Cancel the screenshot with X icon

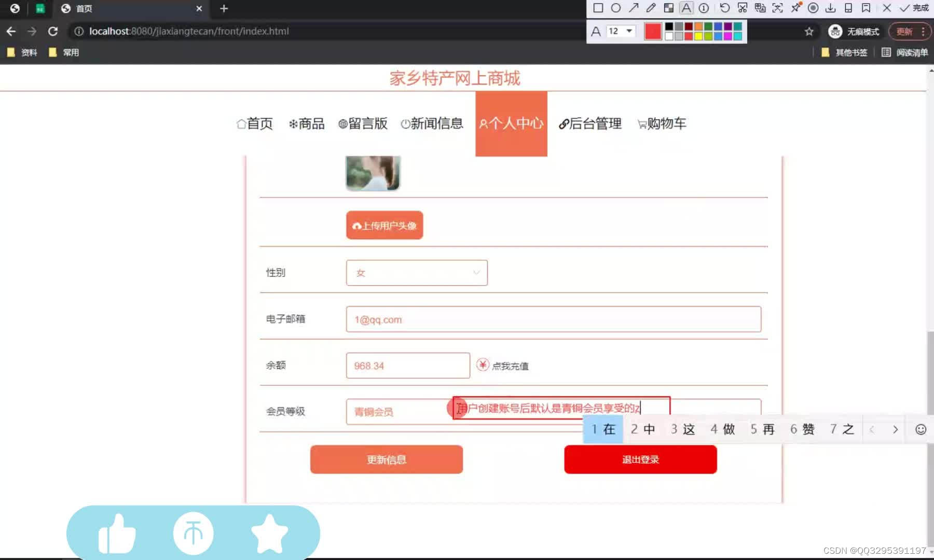coord(887,8)
